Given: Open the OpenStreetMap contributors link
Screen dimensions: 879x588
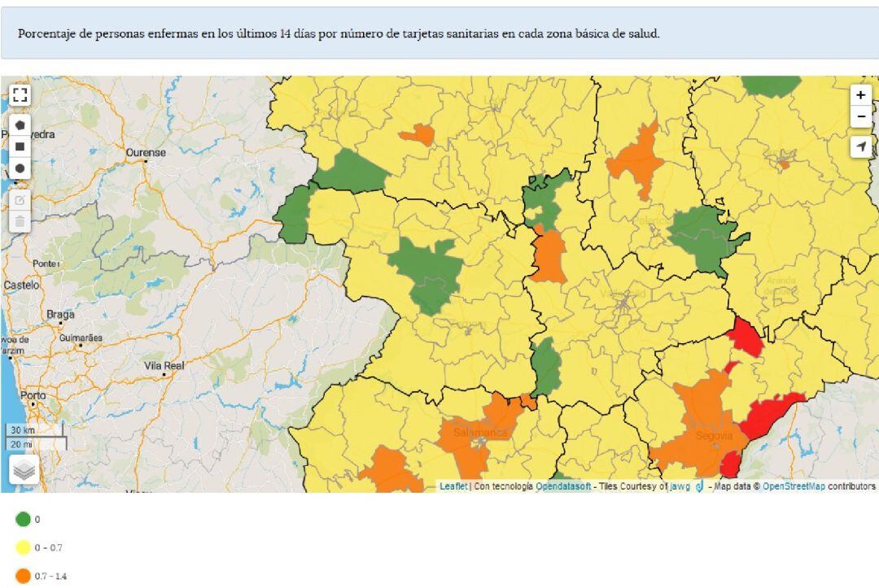Looking at the screenshot, I should [794, 486].
